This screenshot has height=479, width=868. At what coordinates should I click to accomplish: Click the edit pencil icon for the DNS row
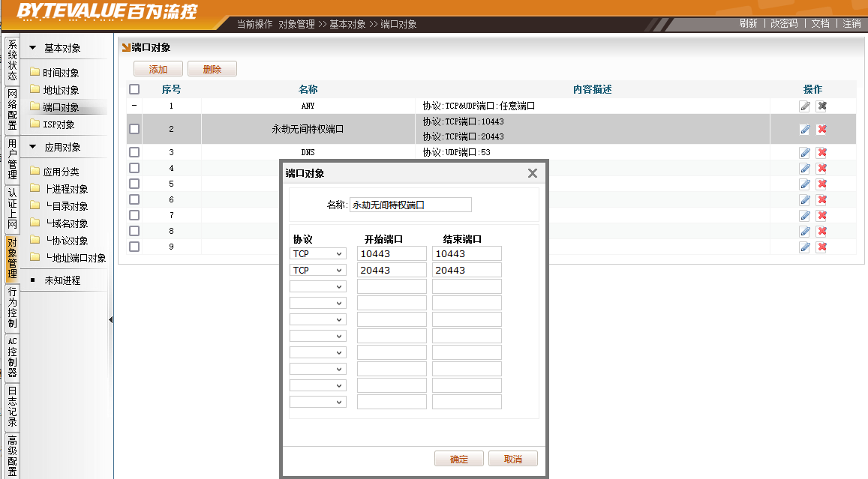[x=805, y=152]
